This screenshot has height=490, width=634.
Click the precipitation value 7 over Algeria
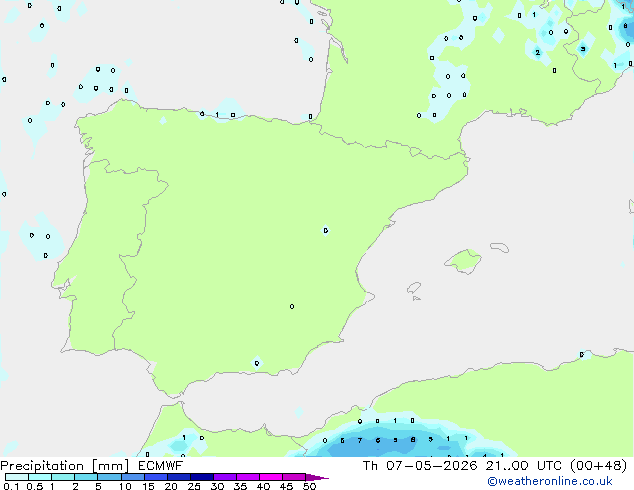360,440
